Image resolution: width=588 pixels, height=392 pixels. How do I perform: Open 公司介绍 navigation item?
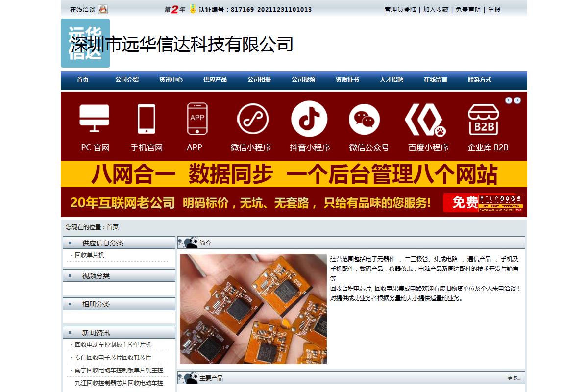(x=127, y=80)
